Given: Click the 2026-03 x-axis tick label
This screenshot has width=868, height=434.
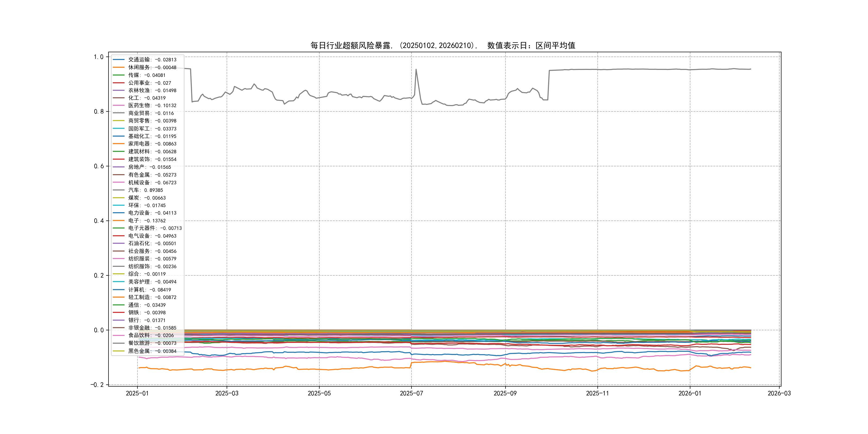Looking at the screenshot, I should pyautogui.click(x=779, y=393).
